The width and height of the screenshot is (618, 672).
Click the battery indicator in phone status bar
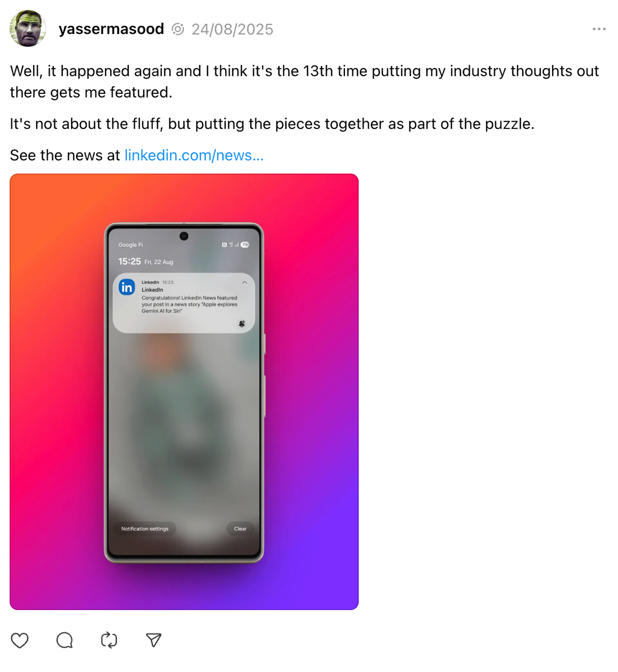click(245, 245)
